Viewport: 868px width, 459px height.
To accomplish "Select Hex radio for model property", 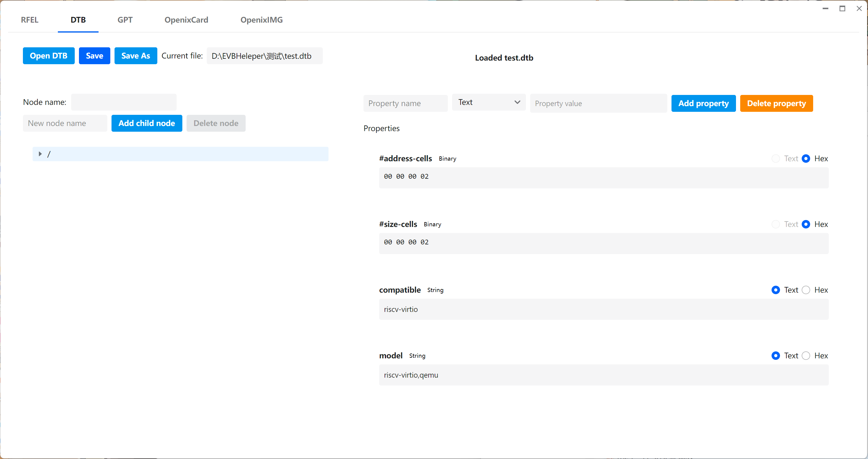I will 806,356.
